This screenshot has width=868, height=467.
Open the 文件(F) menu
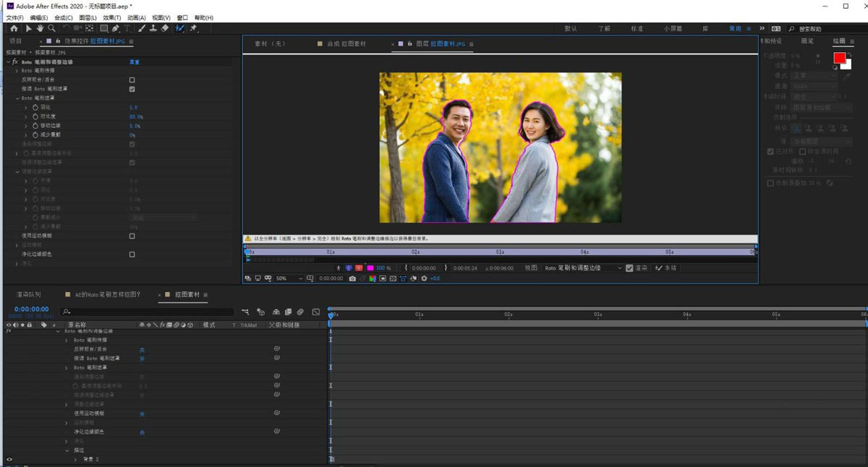coord(14,17)
